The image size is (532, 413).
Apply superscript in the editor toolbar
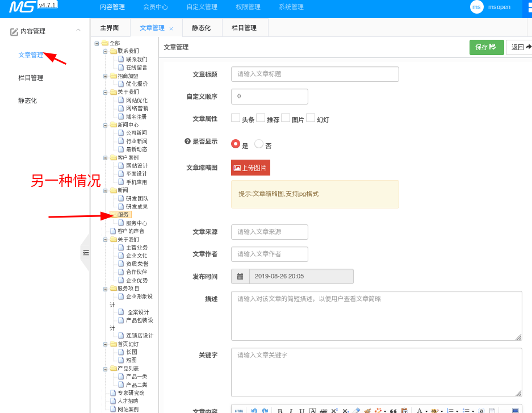(334, 411)
